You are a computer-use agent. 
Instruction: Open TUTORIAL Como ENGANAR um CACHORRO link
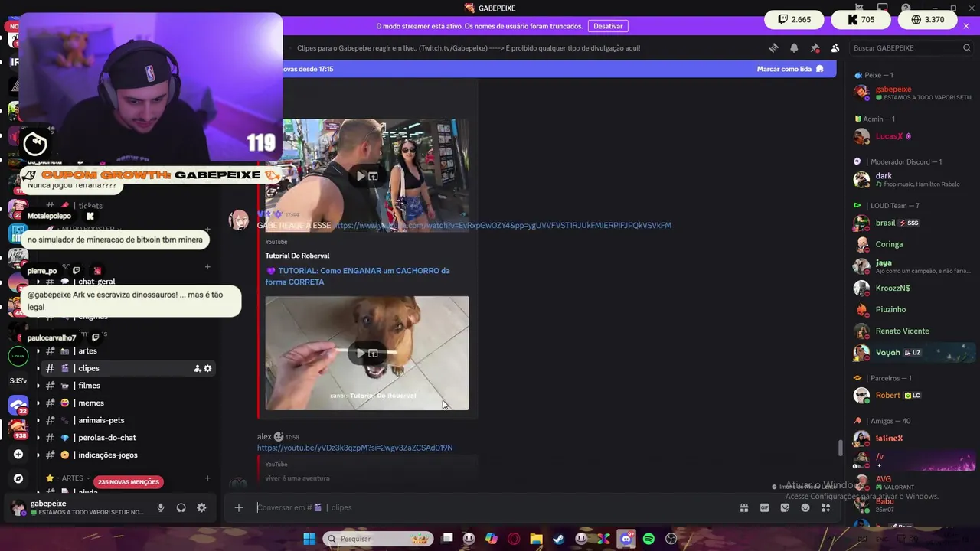[x=358, y=276]
